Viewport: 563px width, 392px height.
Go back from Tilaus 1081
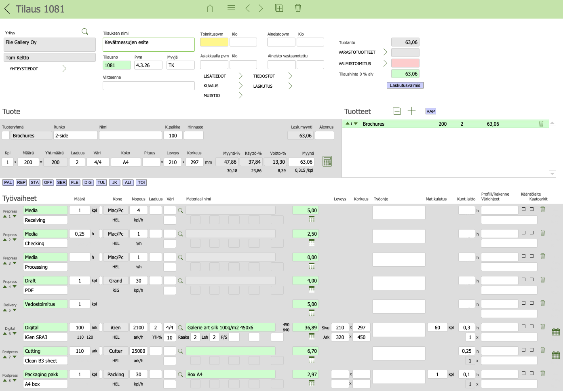point(7,9)
